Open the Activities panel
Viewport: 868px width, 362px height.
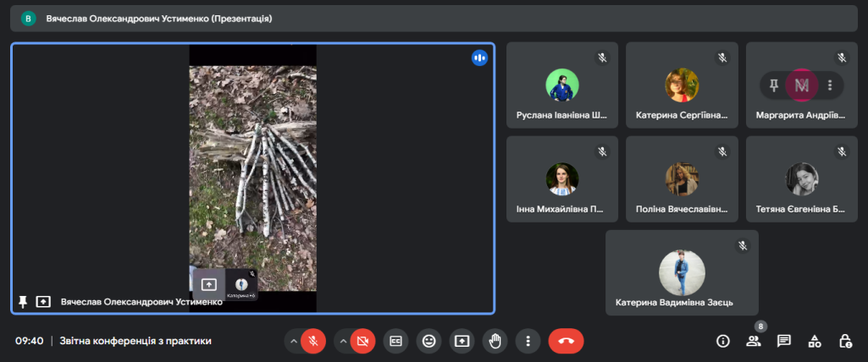click(815, 341)
